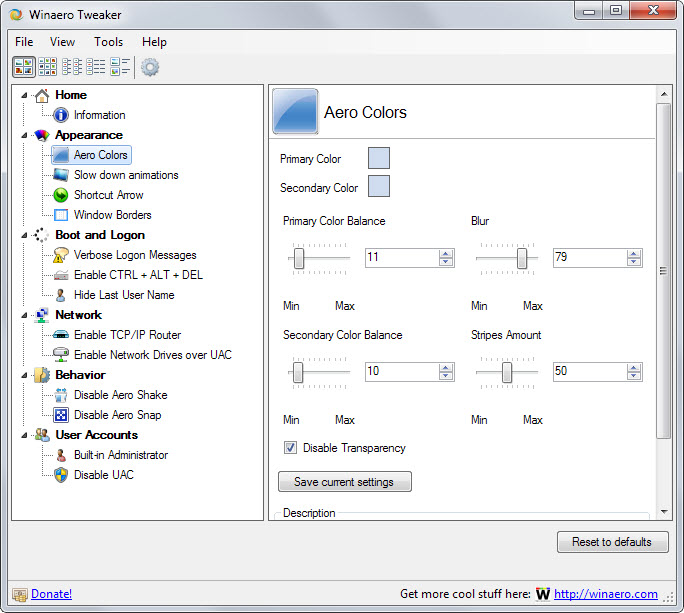
Task: Click the Disable Aero Shake icon
Action: pos(61,395)
